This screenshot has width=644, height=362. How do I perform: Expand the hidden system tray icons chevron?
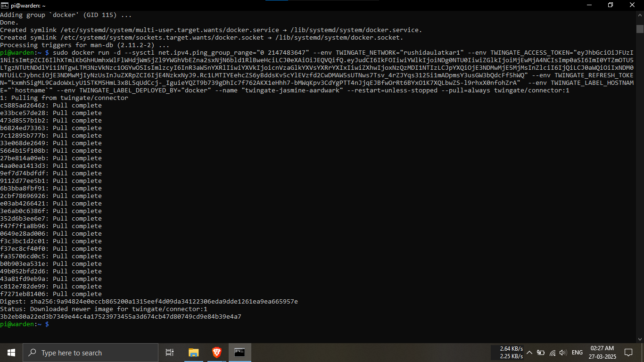[x=529, y=353]
